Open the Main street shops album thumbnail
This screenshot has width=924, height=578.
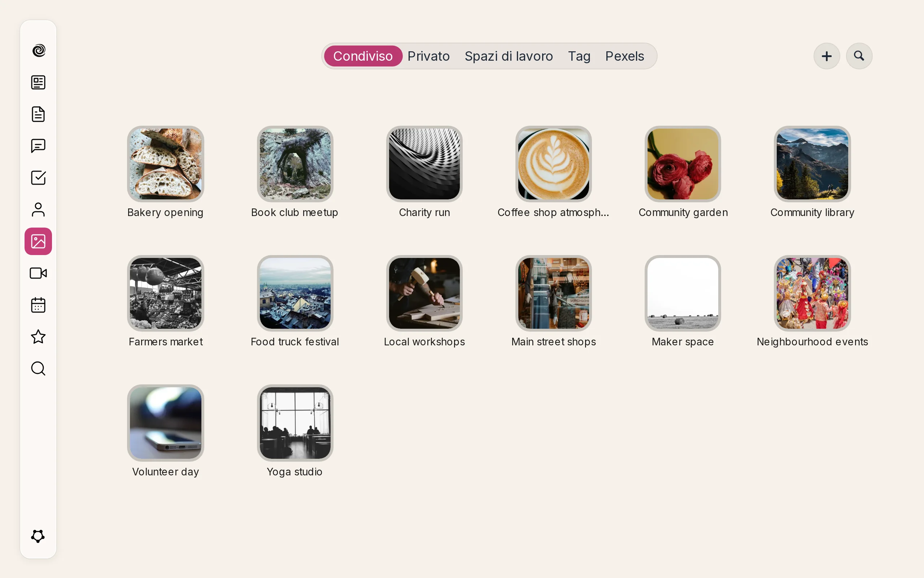pos(554,293)
